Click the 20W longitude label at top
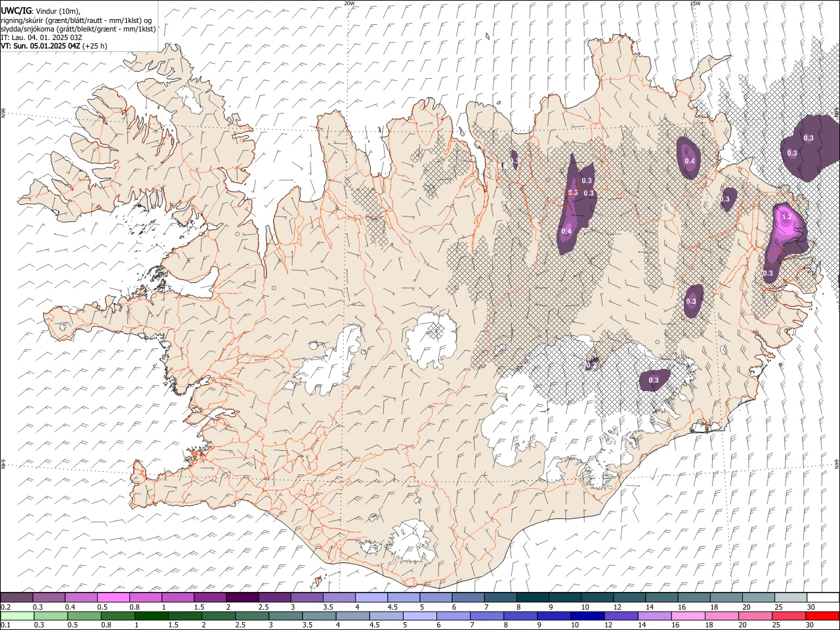The width and height of the screenshot is (840, 630). tap(349, 3)
